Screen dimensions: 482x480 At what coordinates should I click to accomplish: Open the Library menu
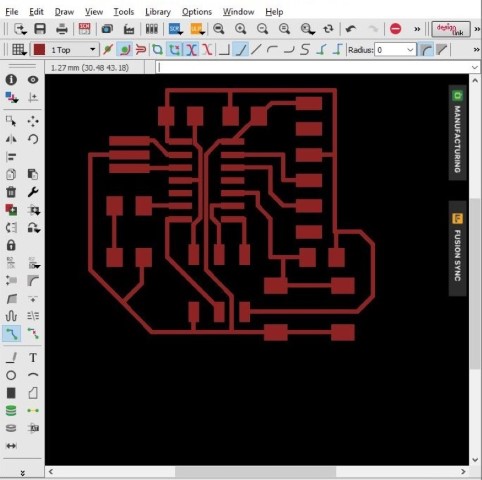[x=158, y=12]
